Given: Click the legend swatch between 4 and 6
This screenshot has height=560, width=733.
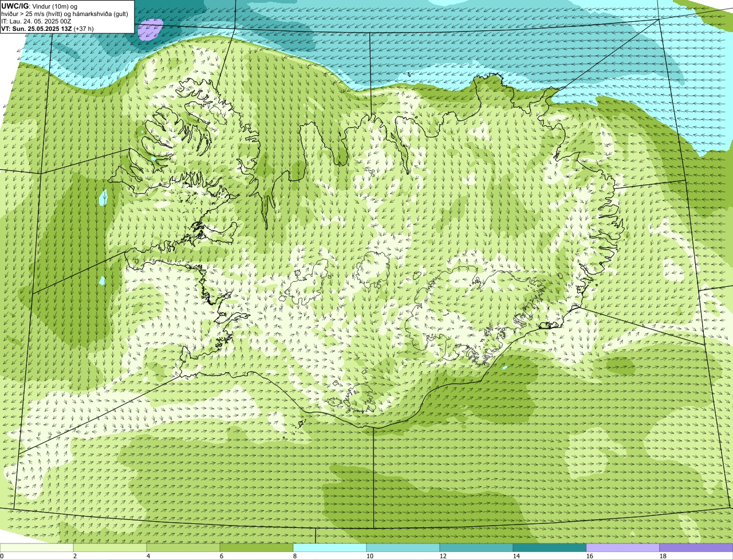Looking at the screenshot, I should (x=183, y=548).
